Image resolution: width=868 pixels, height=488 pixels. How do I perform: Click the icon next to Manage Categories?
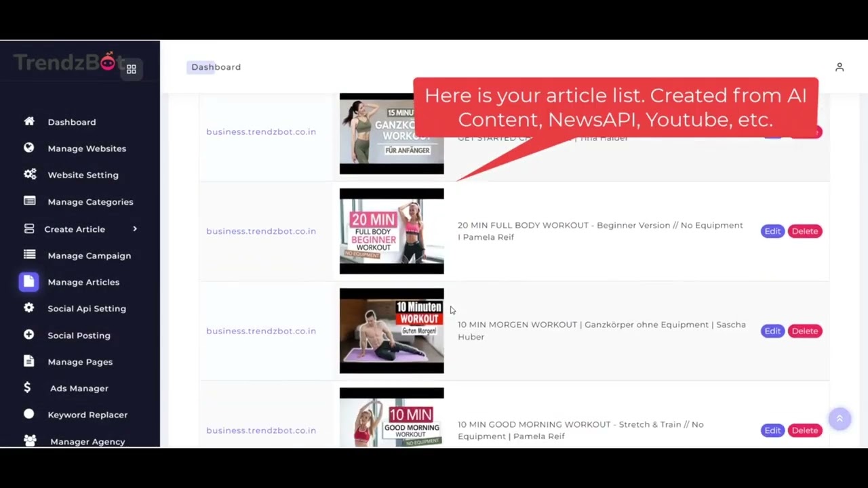[x=29, y=201]
